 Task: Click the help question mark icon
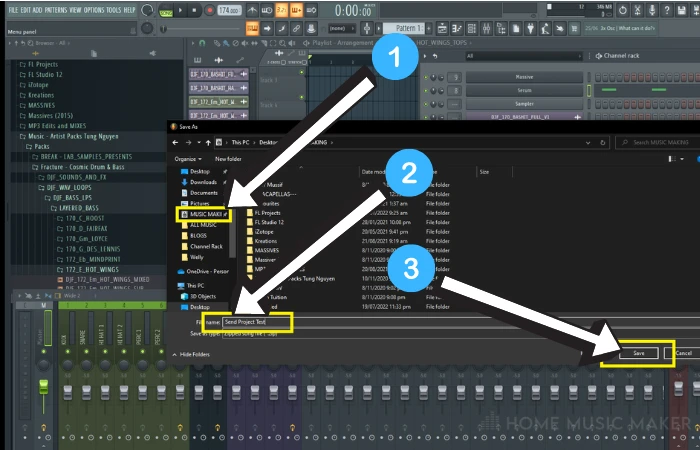tap(667, 10)
